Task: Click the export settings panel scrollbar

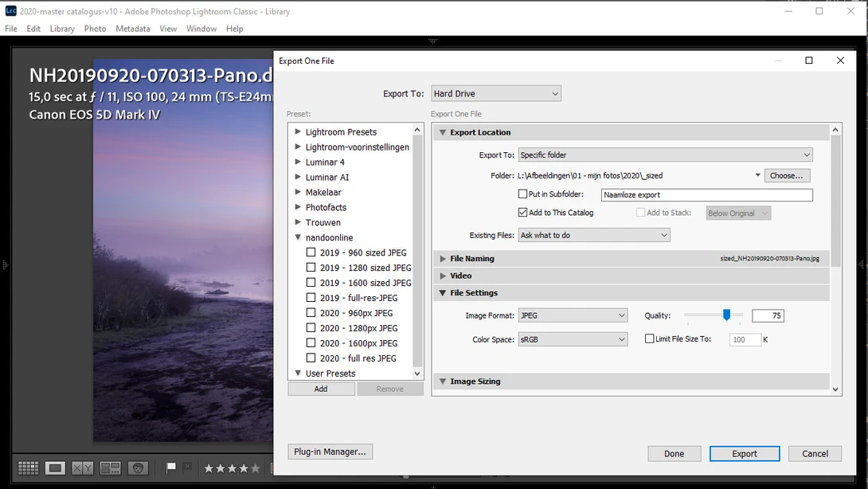Action: [x=835, y=201]
